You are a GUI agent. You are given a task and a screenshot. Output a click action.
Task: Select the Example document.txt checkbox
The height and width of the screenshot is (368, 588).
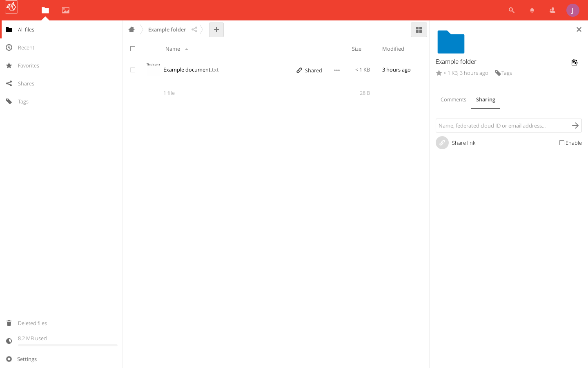[133, 70]
